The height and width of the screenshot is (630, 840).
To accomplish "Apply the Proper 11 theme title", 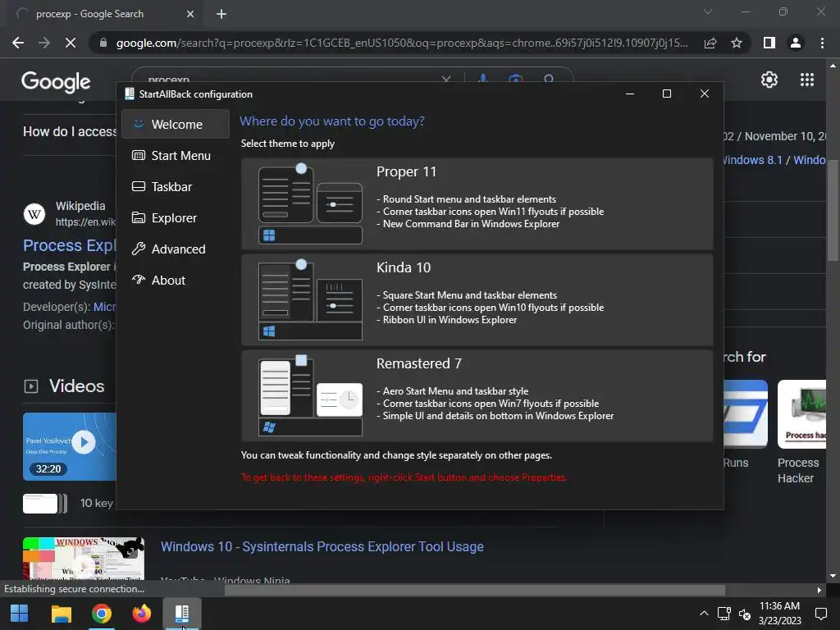I will click(406, 172).
